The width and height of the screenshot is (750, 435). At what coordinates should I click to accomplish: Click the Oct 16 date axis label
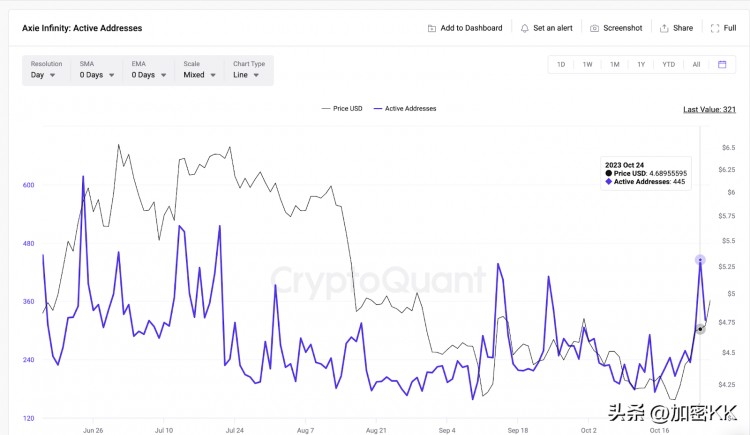pos(659,430)
